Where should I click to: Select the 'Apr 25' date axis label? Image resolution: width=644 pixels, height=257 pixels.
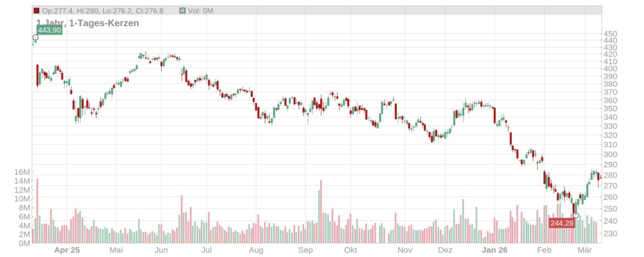pos(67,249)
